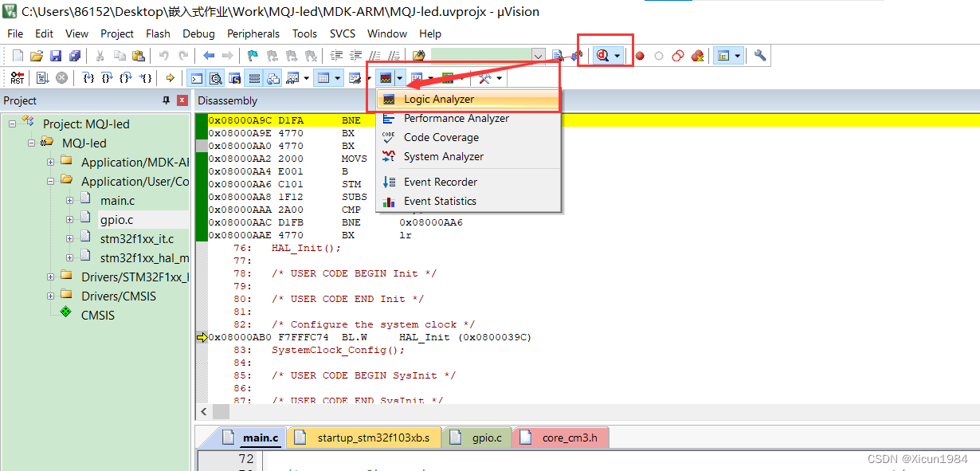Kill all breakpoints using the red X icon

point(697,56)
